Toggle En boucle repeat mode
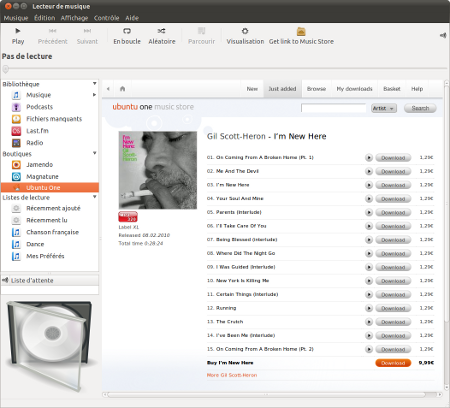Image resolution: width=450 pixels, height=408 pixels. [x=127, y=31]
